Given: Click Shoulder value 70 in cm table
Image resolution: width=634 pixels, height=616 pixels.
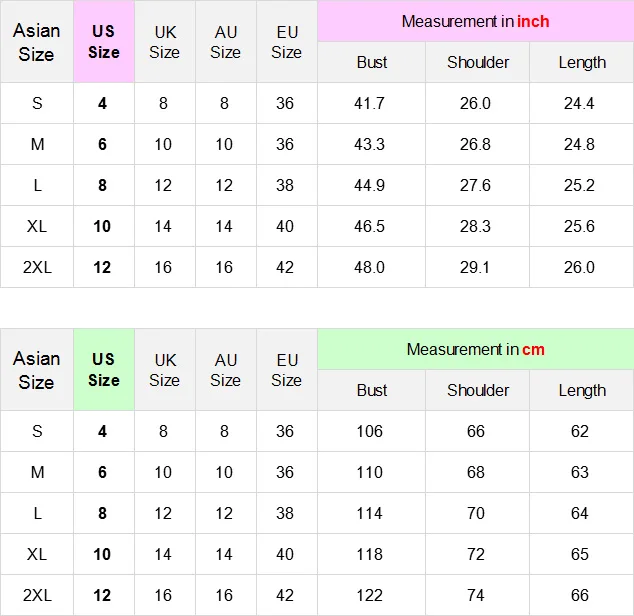Looking at the screenshot, I should pos(476,513).
